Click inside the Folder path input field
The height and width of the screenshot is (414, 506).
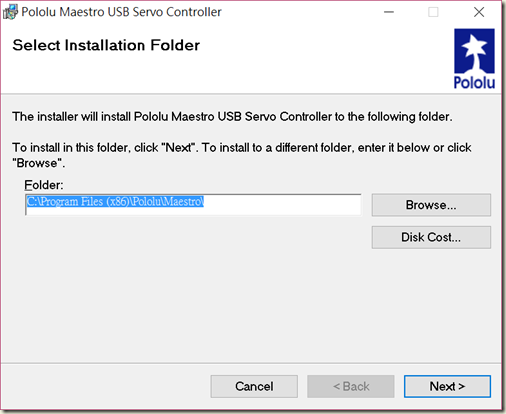(193, 205)
